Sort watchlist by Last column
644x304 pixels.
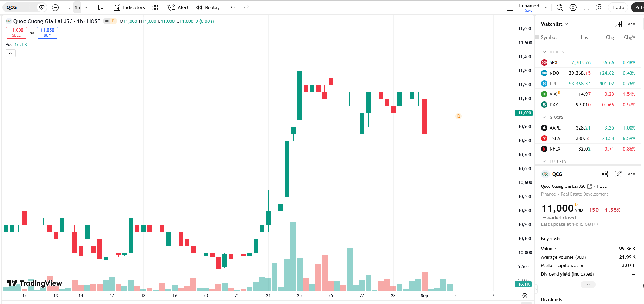[585, 37]
